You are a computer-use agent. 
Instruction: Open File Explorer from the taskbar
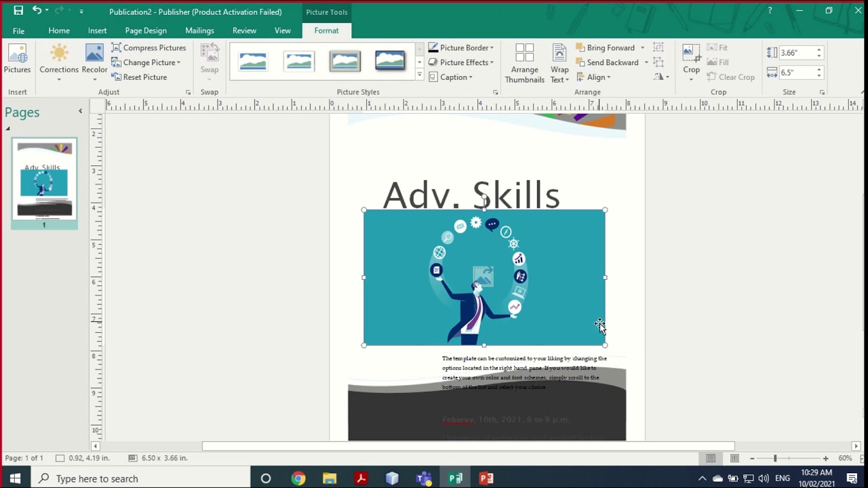(x=330, y=479)
